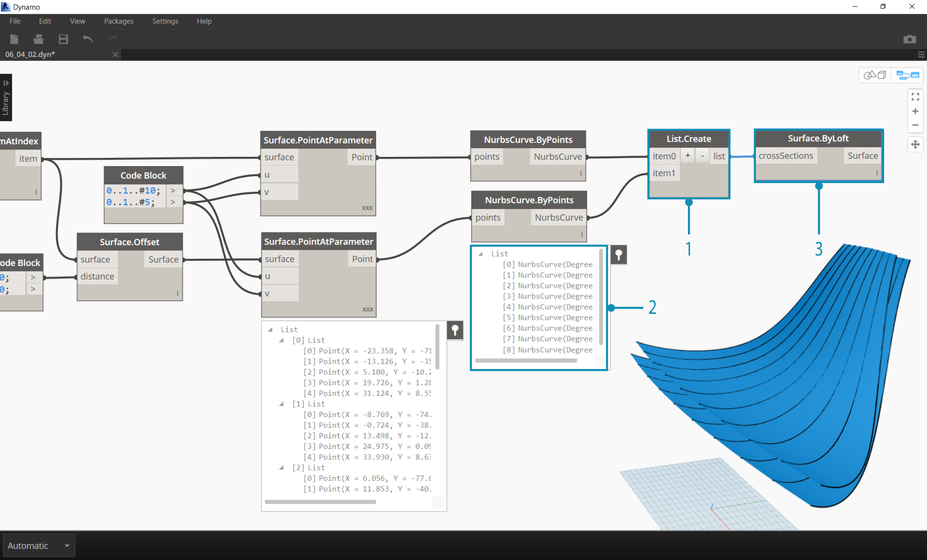Click the Redo icon in toolbar
The image size is (927, 560).
pos(112,39)
